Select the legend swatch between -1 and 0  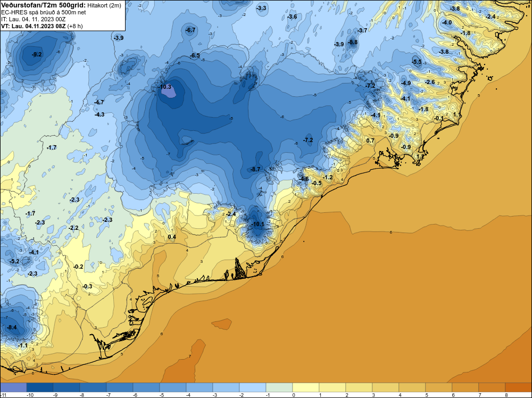point(279,387)
